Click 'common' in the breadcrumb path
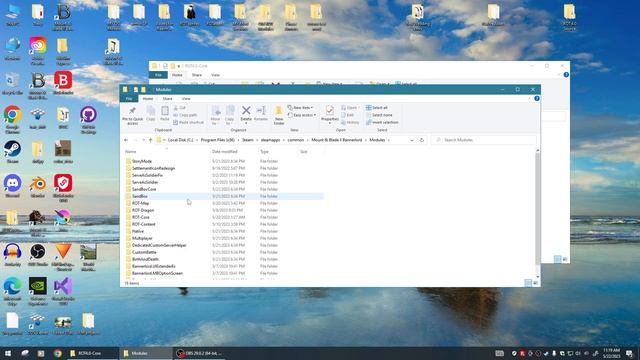The width and height of the screenshot is (640, 360). coord(296,140)
